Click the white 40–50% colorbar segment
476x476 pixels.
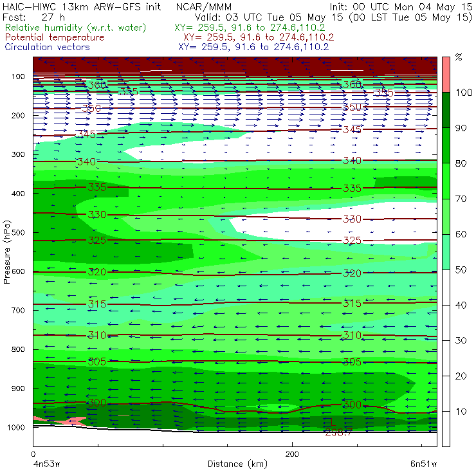446,288
